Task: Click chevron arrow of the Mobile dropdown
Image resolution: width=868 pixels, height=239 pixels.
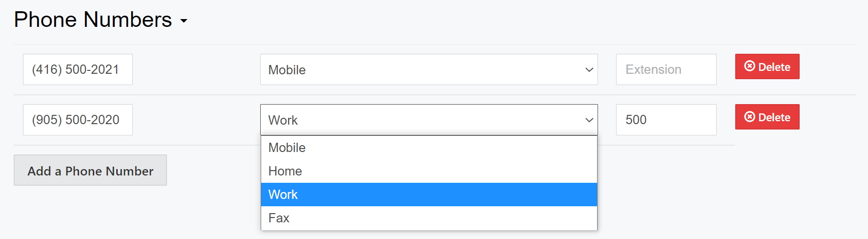Action: (x=589, y=70)
